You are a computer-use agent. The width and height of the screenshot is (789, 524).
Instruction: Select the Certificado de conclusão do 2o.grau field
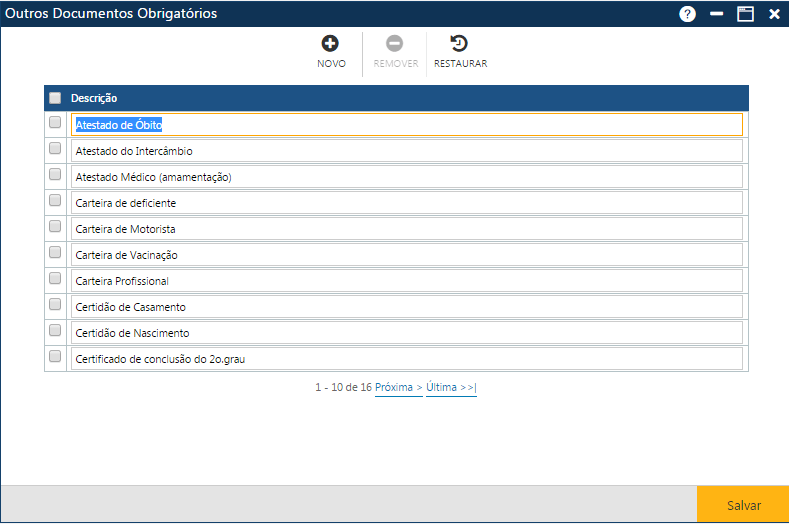[406, 359]
